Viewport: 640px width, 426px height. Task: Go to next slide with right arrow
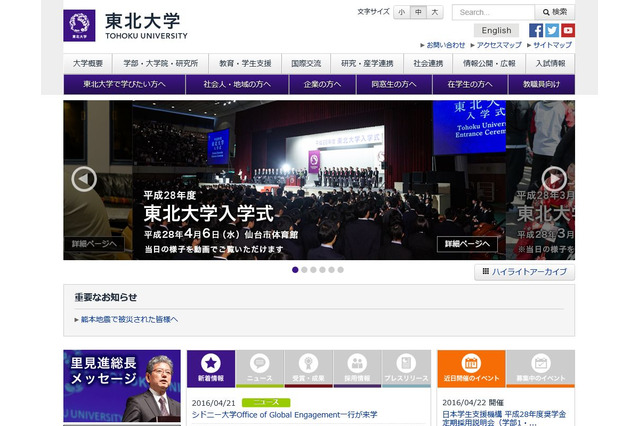tap(554, 179)
